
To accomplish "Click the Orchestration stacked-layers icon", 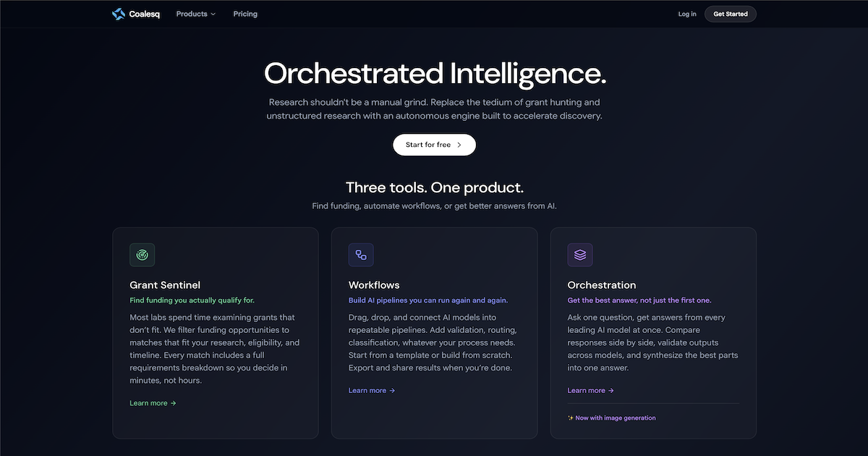I will click(580, 255).
